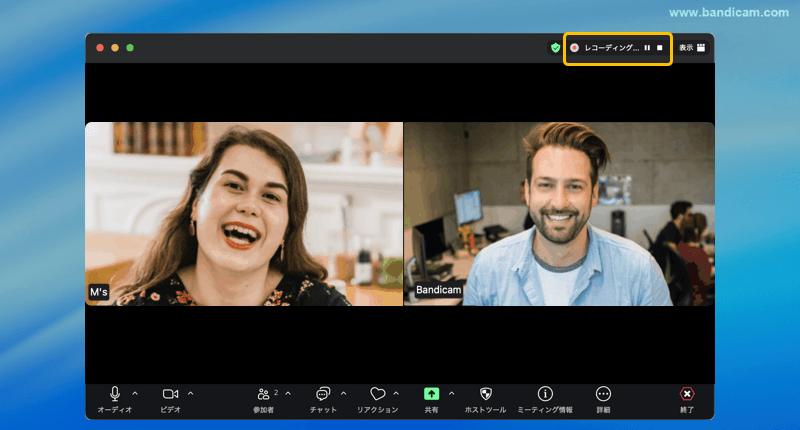Expand the reactions options chevron
This screenshot has height=430, width=800.
coord(396,393)
